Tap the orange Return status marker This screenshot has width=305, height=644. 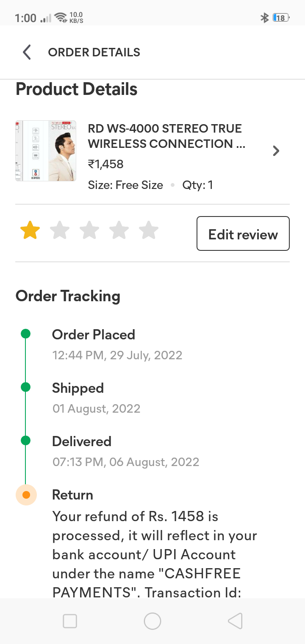(26, 495)
